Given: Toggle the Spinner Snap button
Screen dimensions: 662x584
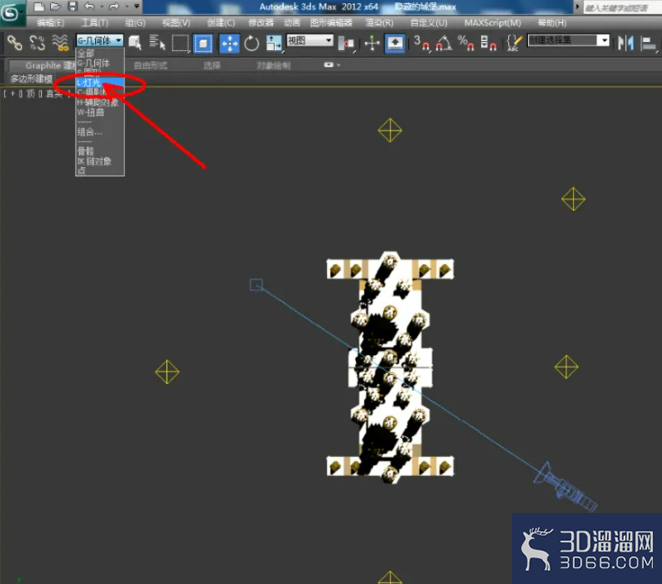Looking at the screenshot, I should click(x=488, y=43).
